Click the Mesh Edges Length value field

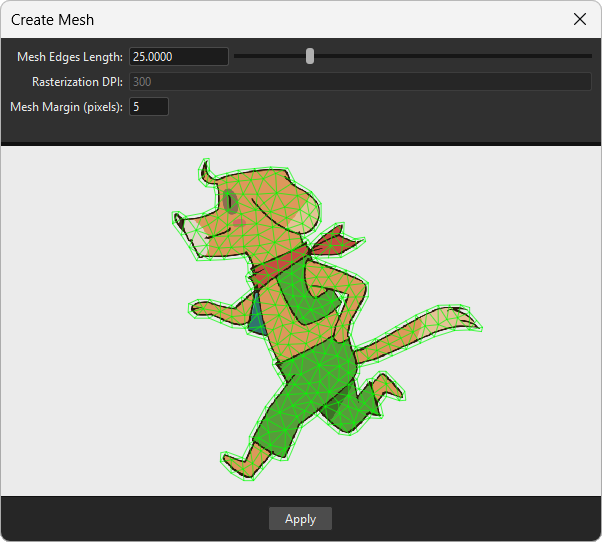[179, 56]
